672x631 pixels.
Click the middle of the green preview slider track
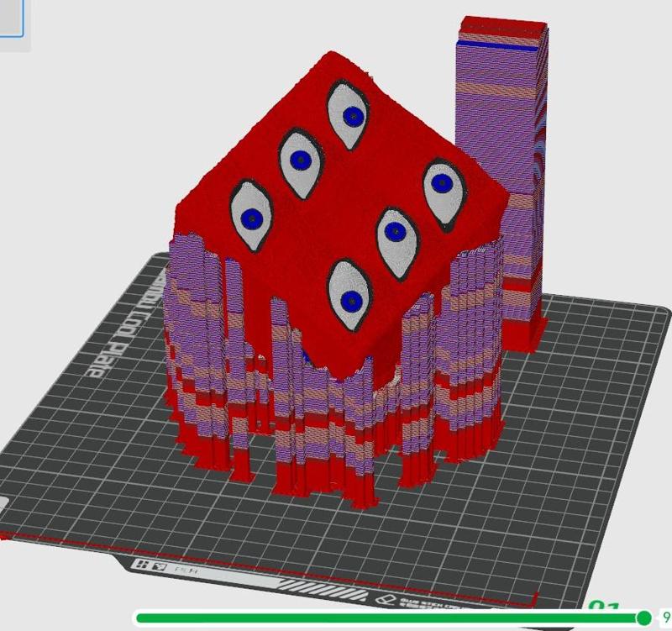390,618
